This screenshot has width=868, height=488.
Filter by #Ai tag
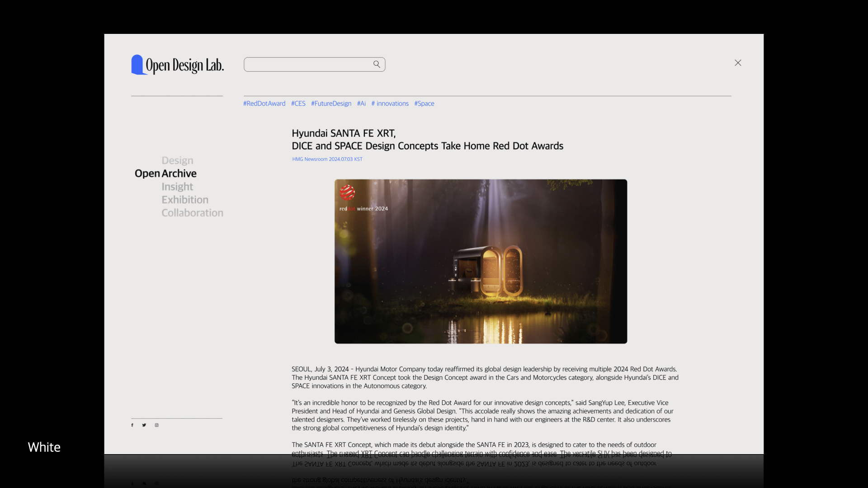tap(362, 103)
